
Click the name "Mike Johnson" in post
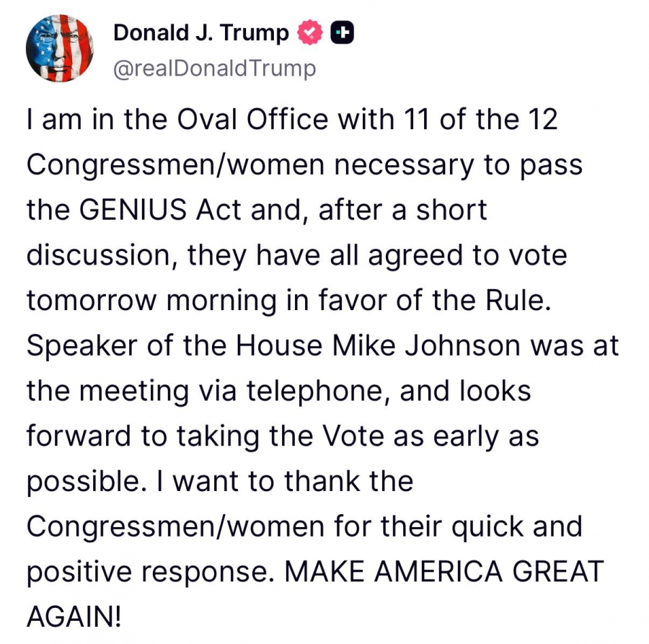426,345
